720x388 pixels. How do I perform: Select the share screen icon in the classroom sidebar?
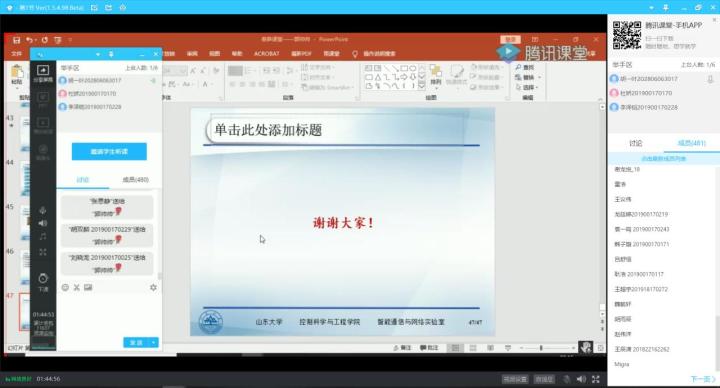point(43,73)
